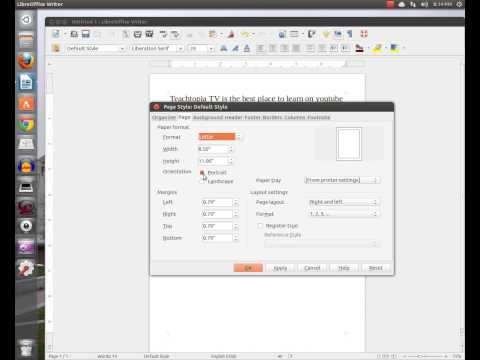Enable the Register-true checkbox

click(x=260, y=226)
